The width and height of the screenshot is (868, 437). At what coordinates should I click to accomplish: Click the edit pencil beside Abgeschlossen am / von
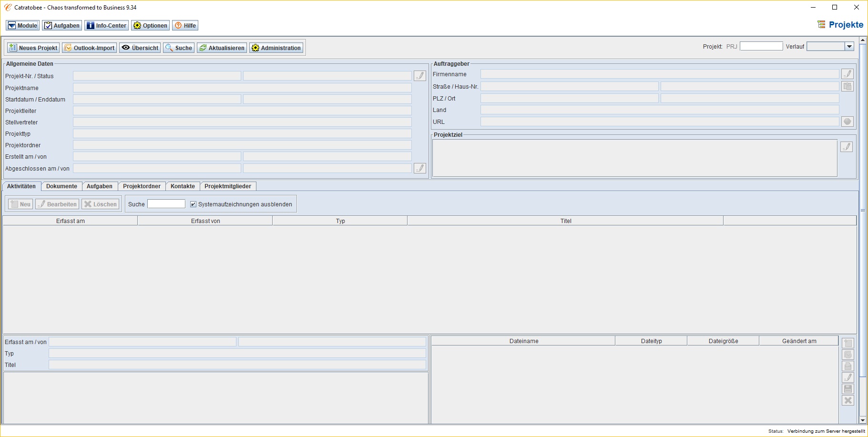pos(419,168)
